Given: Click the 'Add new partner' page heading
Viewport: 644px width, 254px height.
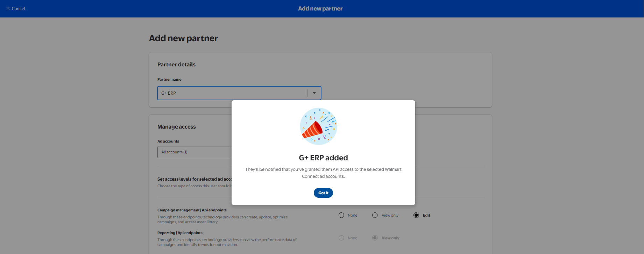Looking at the screenshot, I should tap(183, 38).
